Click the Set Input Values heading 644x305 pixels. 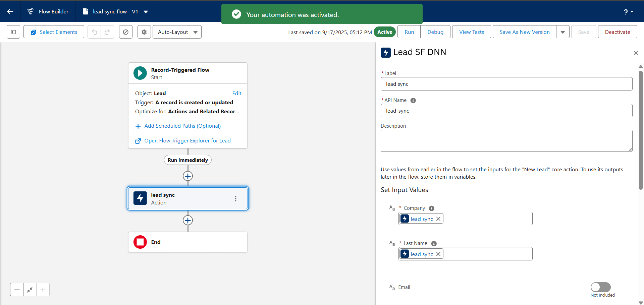pyautogui.click(x=404, y=190)
